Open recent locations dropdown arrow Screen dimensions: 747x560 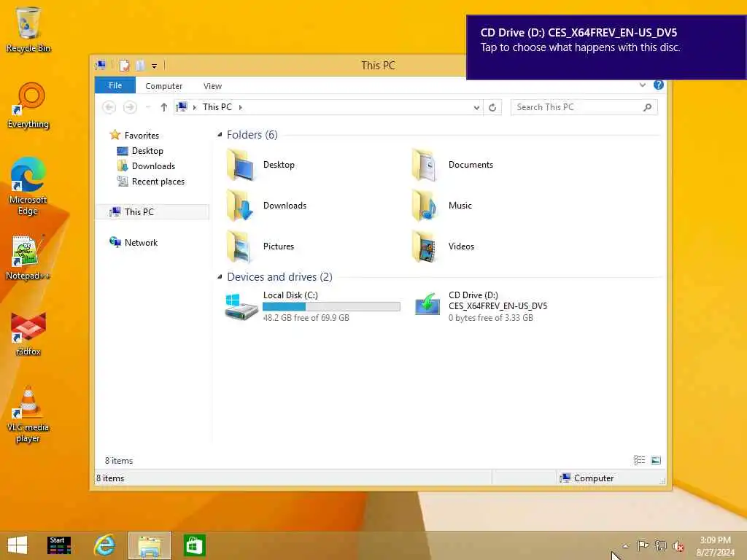[148, 107]
